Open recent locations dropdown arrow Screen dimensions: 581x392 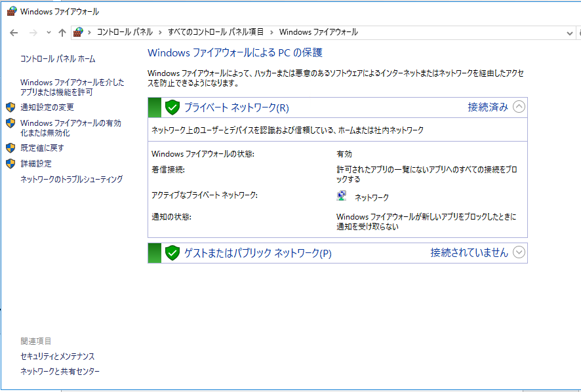(x=49, y=33)
